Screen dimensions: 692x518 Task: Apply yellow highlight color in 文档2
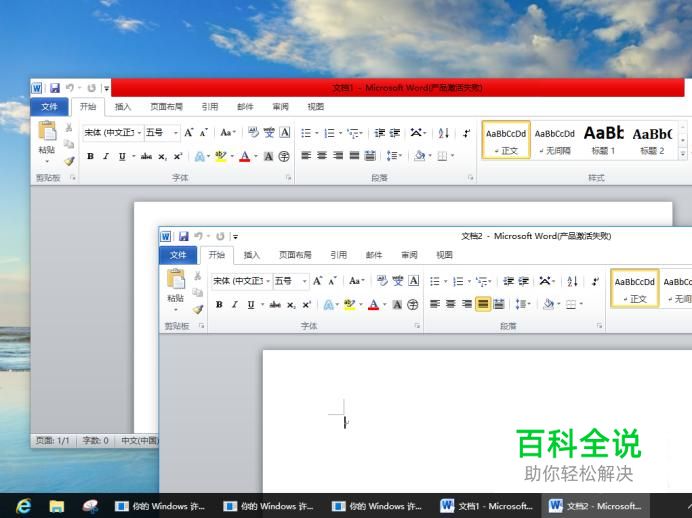(x=349, y=304)
